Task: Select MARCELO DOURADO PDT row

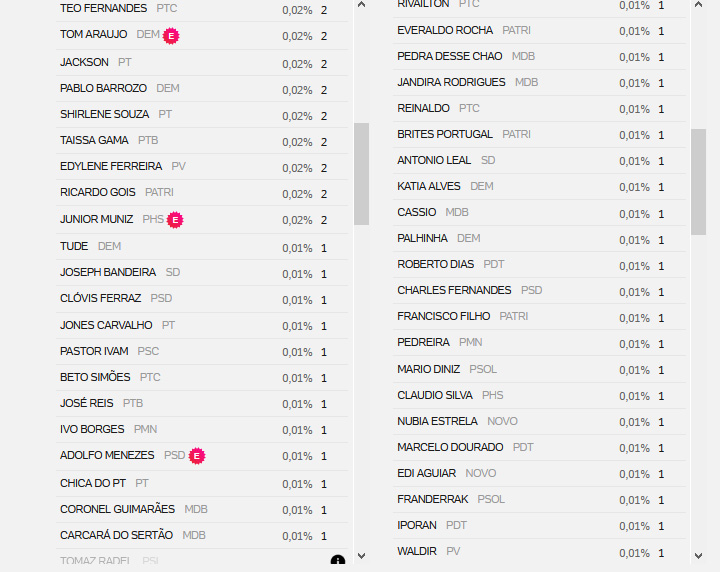Action: tap(539, 448)
